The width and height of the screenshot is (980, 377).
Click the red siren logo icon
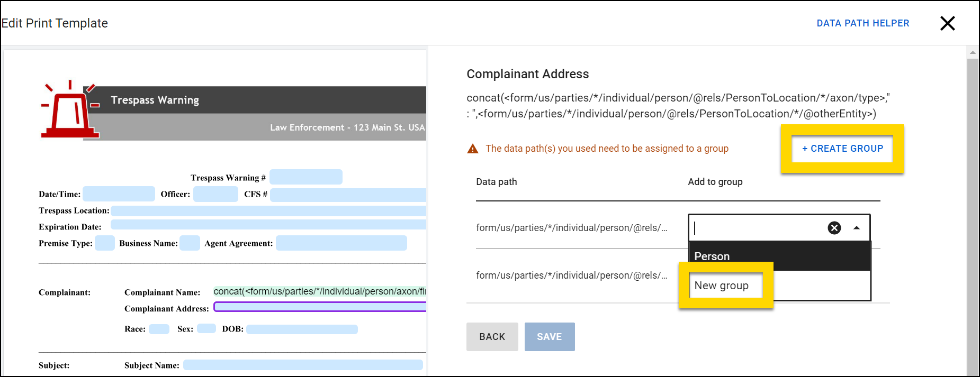point(70,111)
